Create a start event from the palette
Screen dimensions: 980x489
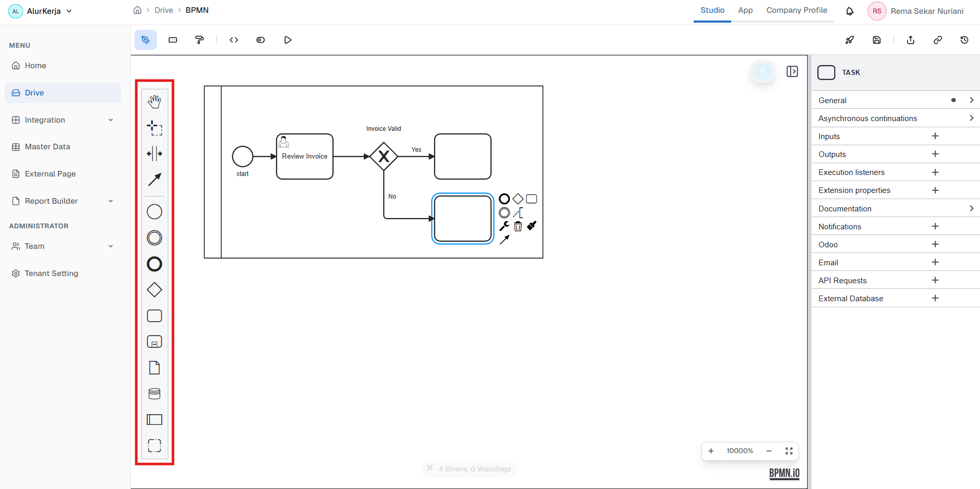click(154, 211)
